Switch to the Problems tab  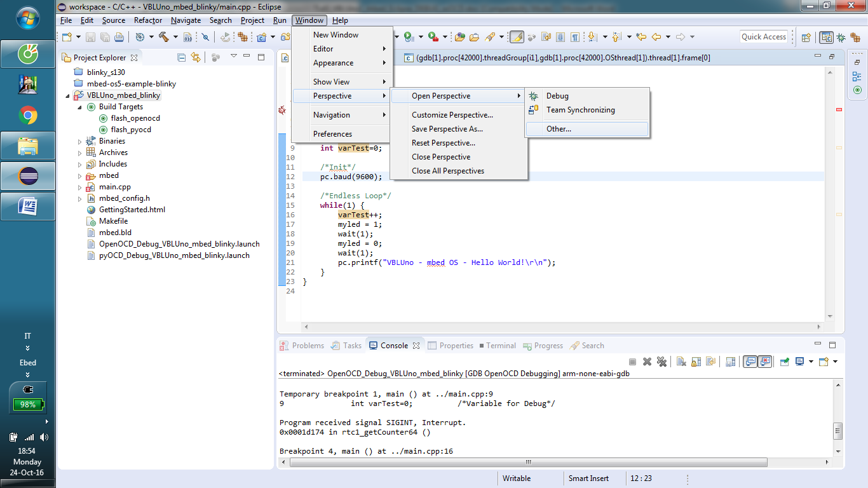click(x=302, y=346)
